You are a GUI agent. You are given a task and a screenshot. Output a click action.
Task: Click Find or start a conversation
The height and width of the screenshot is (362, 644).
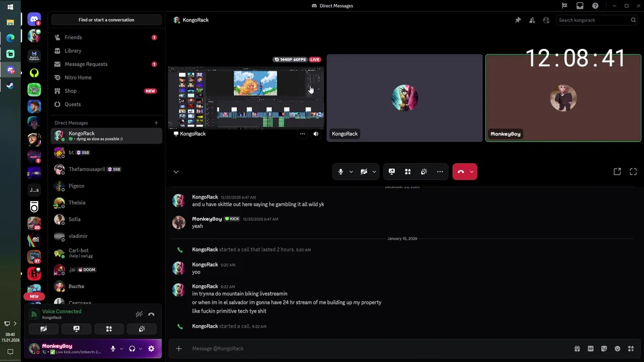pos(106,20)
